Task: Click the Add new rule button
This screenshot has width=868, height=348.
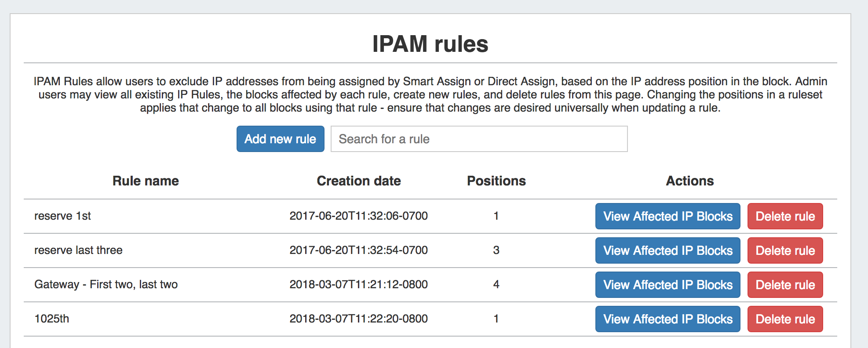Action: click(x=280, y=139)
